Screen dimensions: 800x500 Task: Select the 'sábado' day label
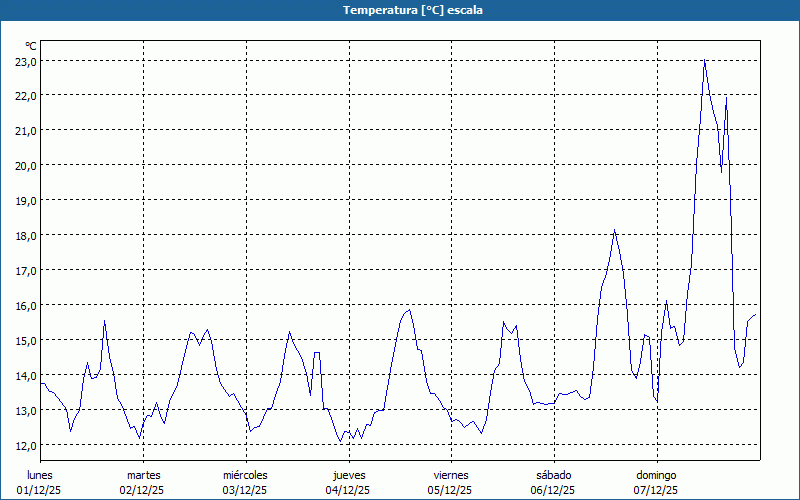(x=553, y=475)
